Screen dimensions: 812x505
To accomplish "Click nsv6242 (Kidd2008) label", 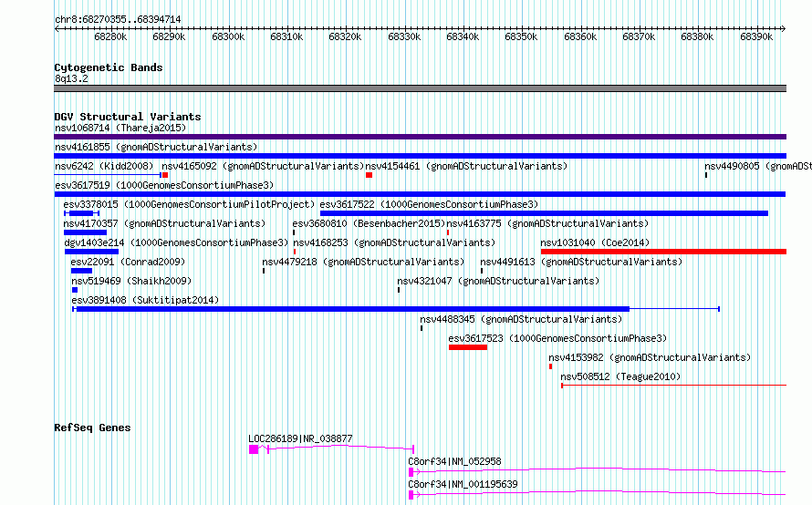I will click(104, 166).
